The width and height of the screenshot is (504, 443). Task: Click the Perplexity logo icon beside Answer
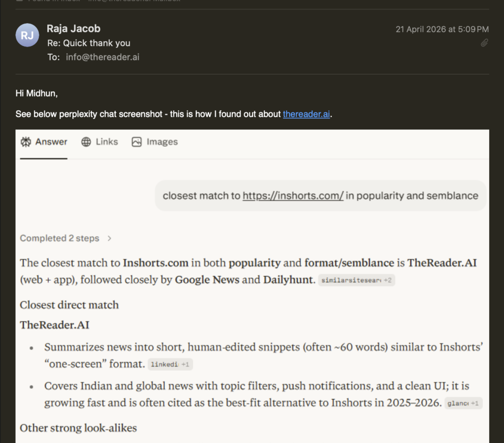(26, 142)
